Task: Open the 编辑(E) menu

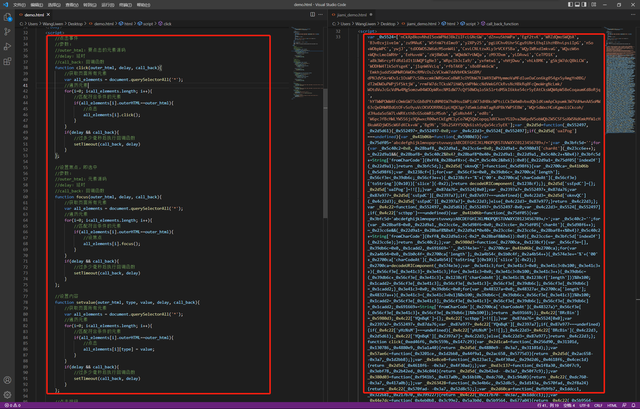Action: click(x=37, y=5)
